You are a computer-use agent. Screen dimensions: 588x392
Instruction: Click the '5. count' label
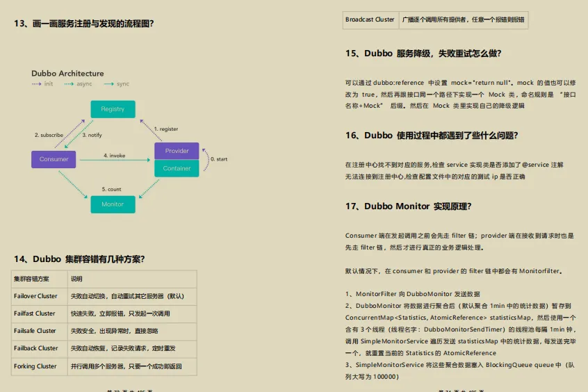(111, 189)
